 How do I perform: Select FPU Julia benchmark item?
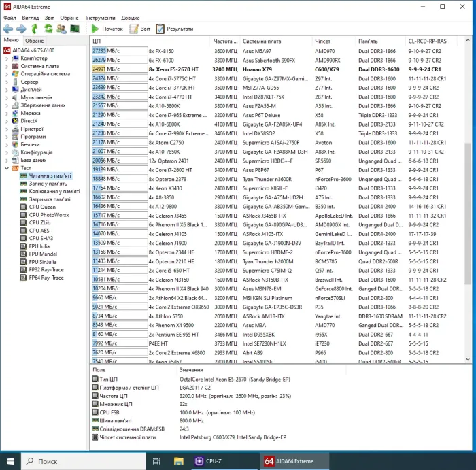[x=39, y=246]
